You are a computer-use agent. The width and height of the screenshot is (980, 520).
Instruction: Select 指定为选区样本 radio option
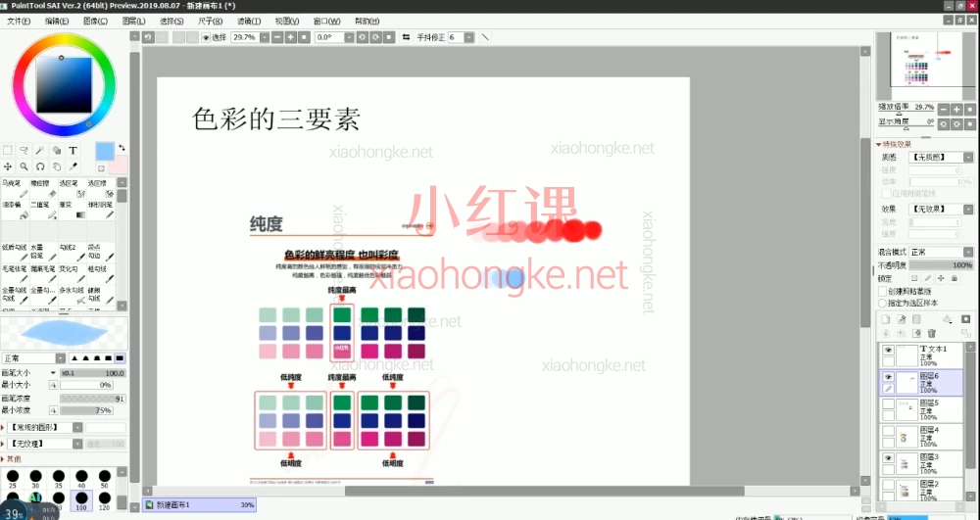[x=883, y=303]
